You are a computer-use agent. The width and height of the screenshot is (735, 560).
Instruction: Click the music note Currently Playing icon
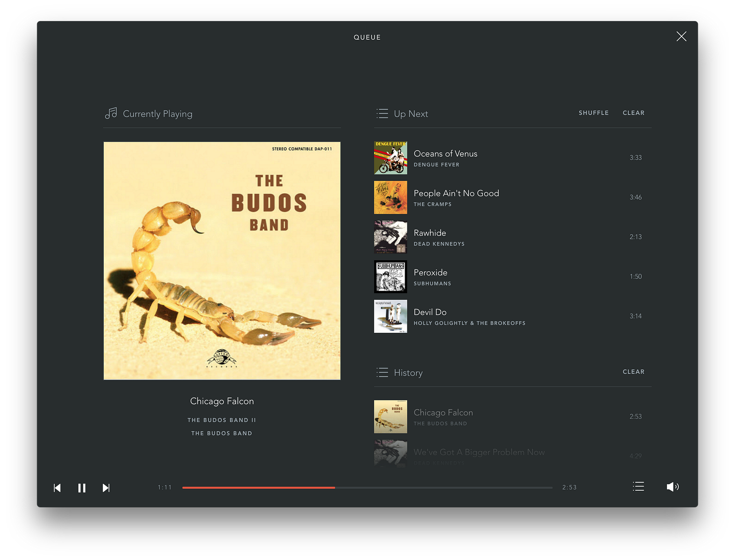(111, 113)
